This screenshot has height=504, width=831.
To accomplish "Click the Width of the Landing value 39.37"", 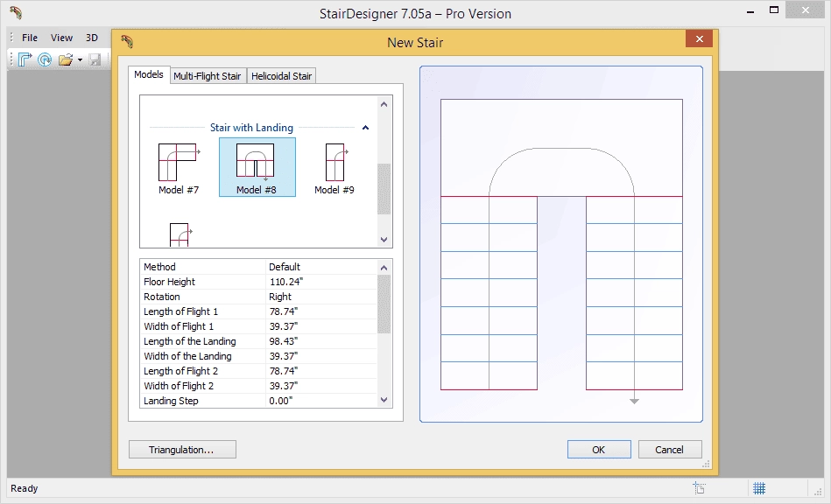I will click(284, 356).
